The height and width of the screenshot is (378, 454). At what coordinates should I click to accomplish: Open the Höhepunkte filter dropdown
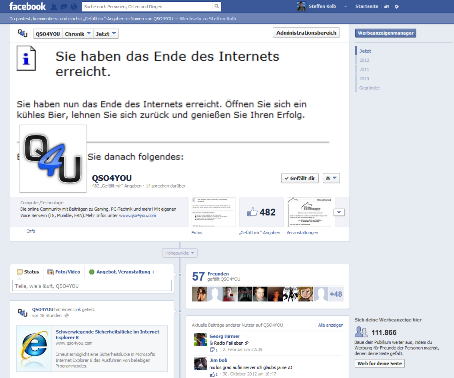pos(180,253)
